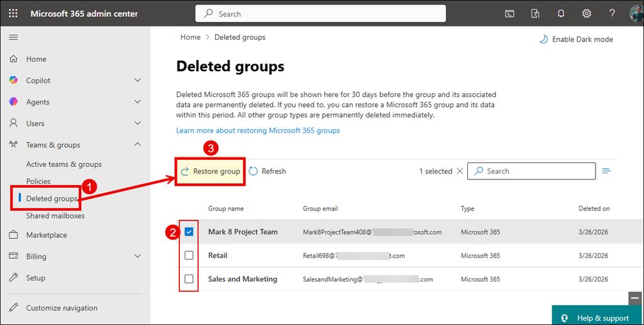Click the 1 selected text
Screen dimensions: 644x325
coord(435,171)
